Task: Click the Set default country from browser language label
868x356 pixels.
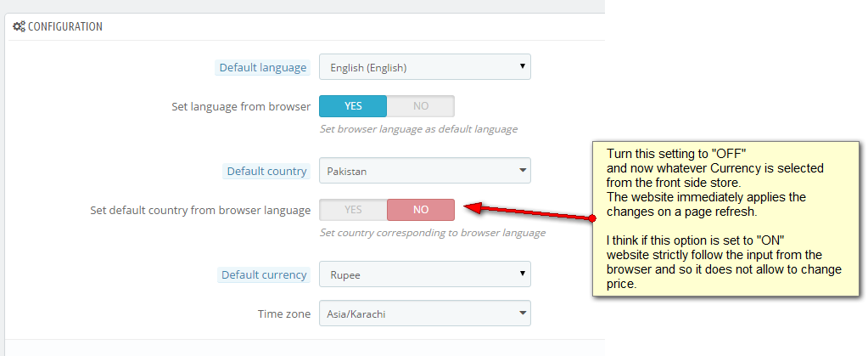Action: click(200, 210)
